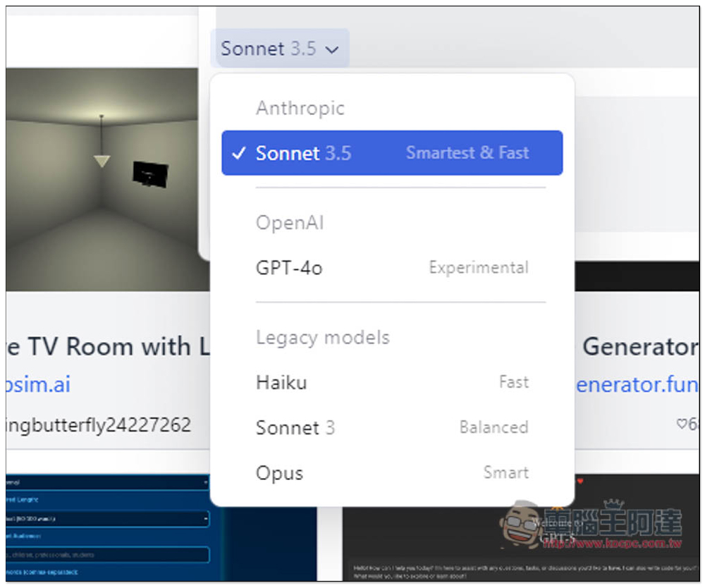Viewport: 705px width, 588px height.
Task: Click the chevron next to Sonnet 3.5
Action: [332, 49]
